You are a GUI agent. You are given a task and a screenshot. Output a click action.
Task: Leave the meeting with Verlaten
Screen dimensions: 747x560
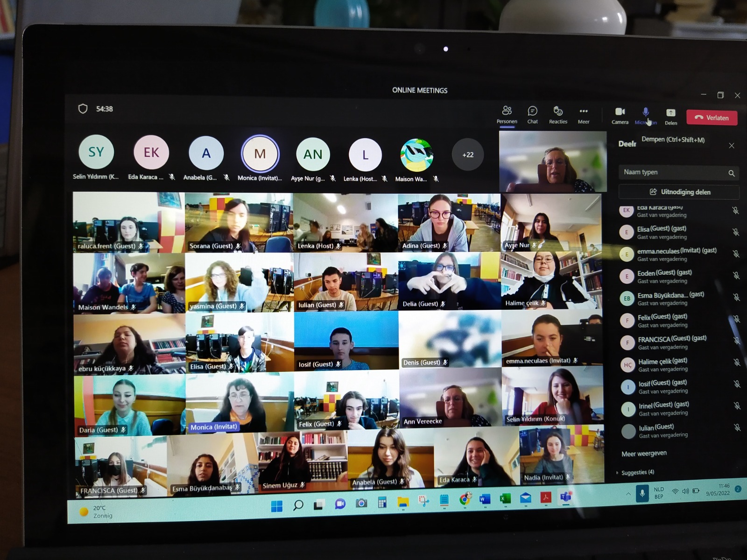tap(712, 118)
